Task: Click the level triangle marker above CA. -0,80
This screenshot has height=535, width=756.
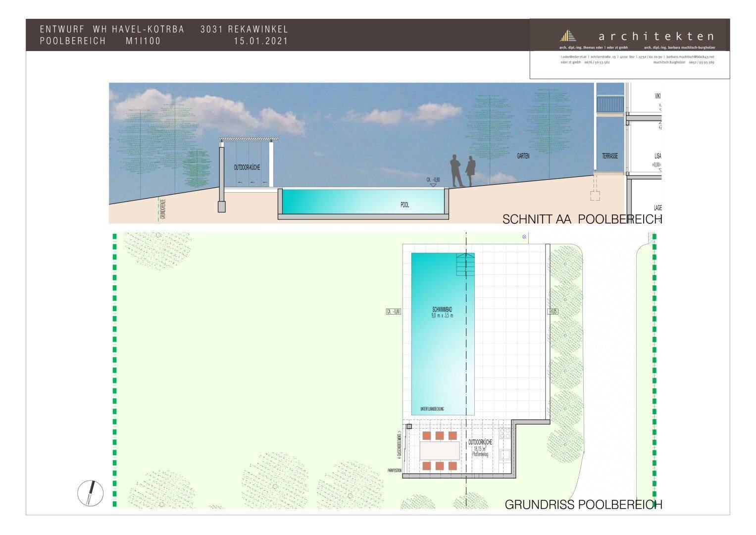Action: (433, 185)
